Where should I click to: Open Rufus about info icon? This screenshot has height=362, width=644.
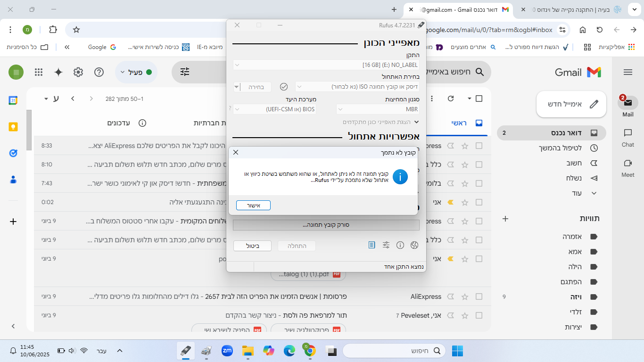click(x=400, y=245)
